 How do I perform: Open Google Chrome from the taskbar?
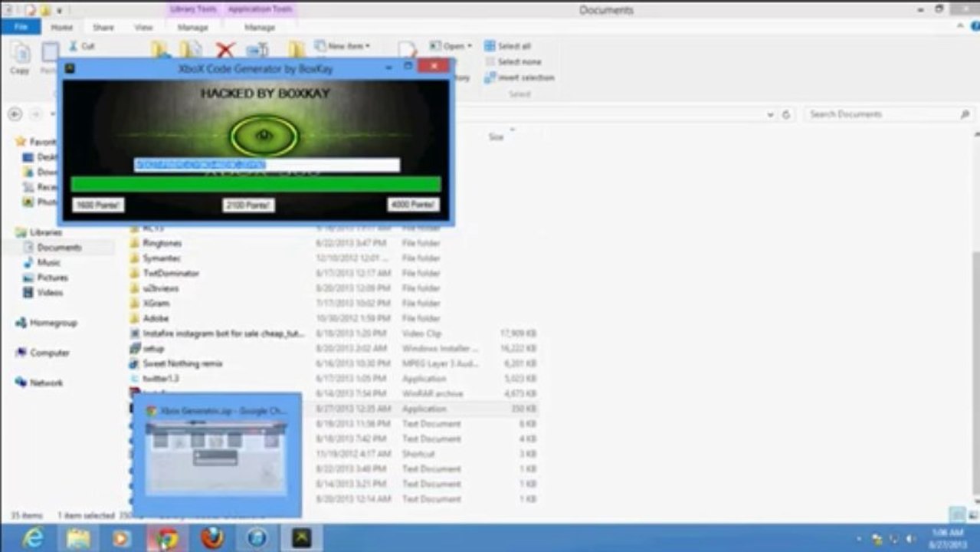pyautogui.click(x=166, y=539)
